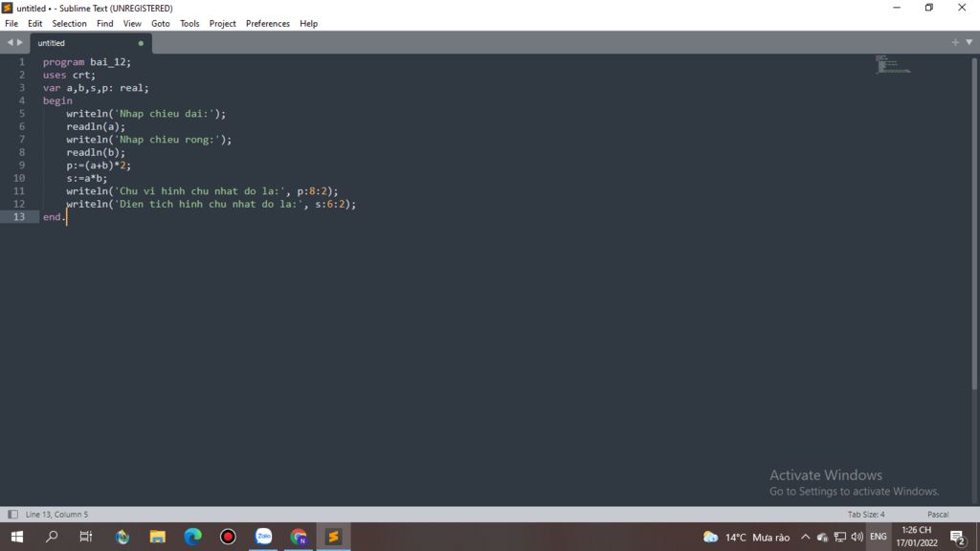Open network status tray icon

(x=840, y=538)
